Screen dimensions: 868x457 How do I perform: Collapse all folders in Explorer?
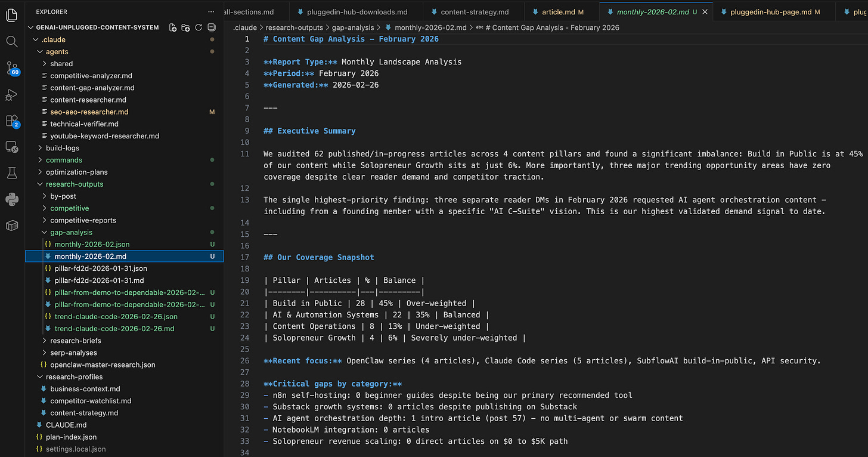pyautogui.click(x=212, y=27)
